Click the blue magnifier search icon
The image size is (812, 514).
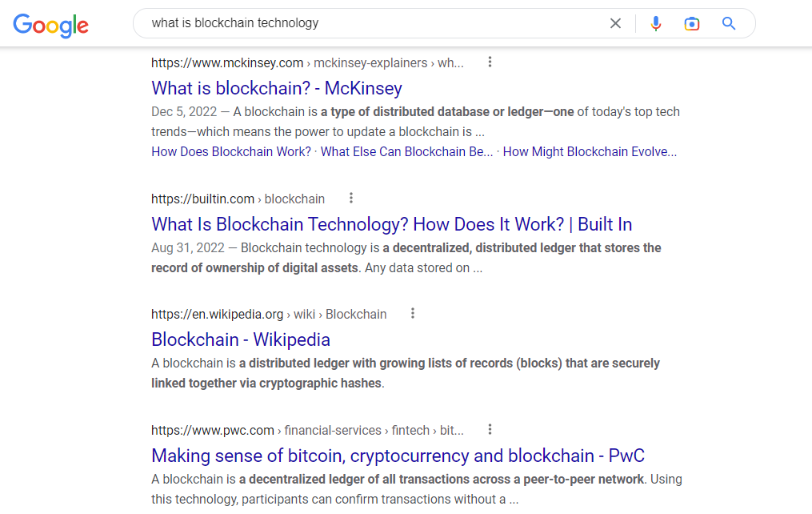[728, 23]
